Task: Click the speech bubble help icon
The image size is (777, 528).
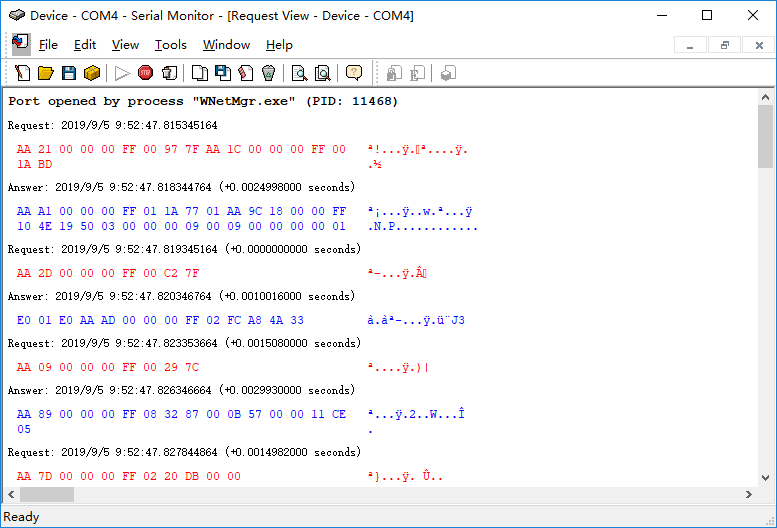Action: [353, 73]
